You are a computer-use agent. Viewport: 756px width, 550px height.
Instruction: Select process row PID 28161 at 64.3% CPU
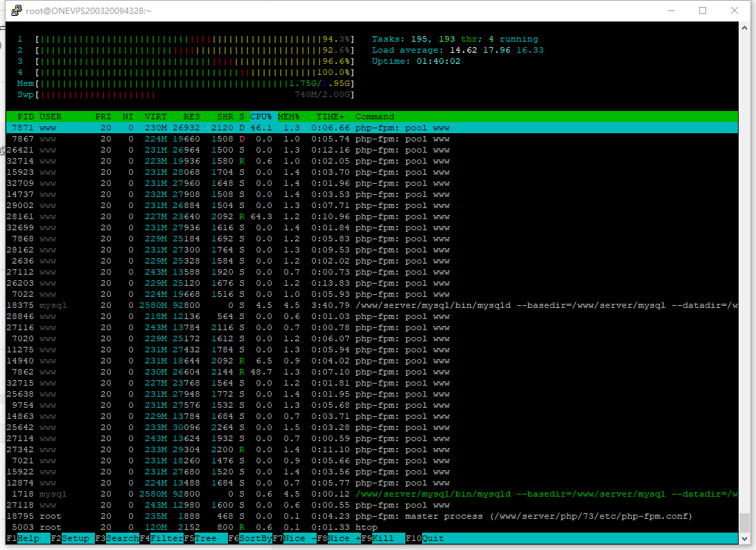point(371,216)
